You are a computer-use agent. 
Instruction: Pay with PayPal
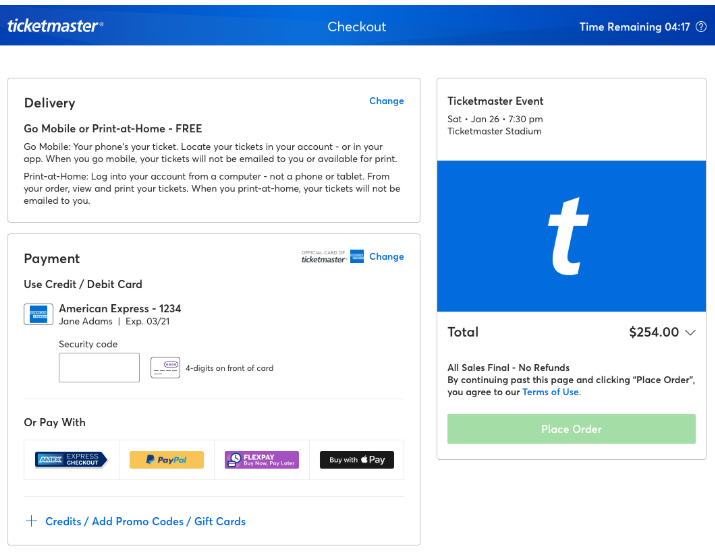click(x=166, y=460)
